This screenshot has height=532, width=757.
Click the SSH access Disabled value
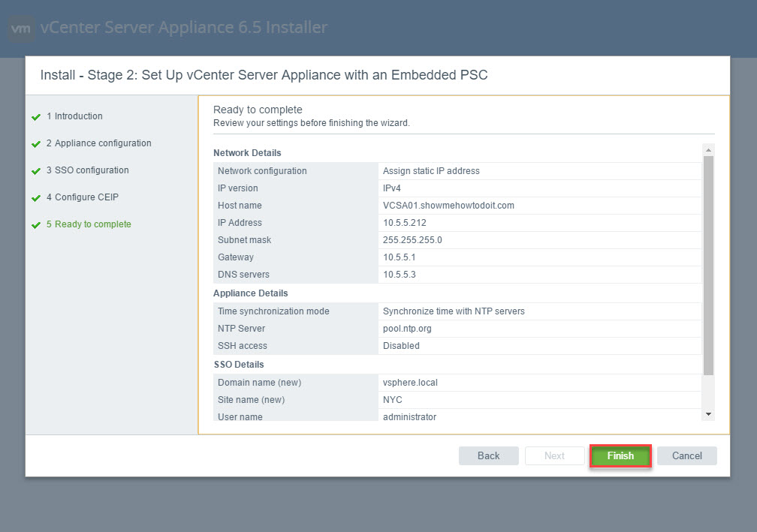401,346
